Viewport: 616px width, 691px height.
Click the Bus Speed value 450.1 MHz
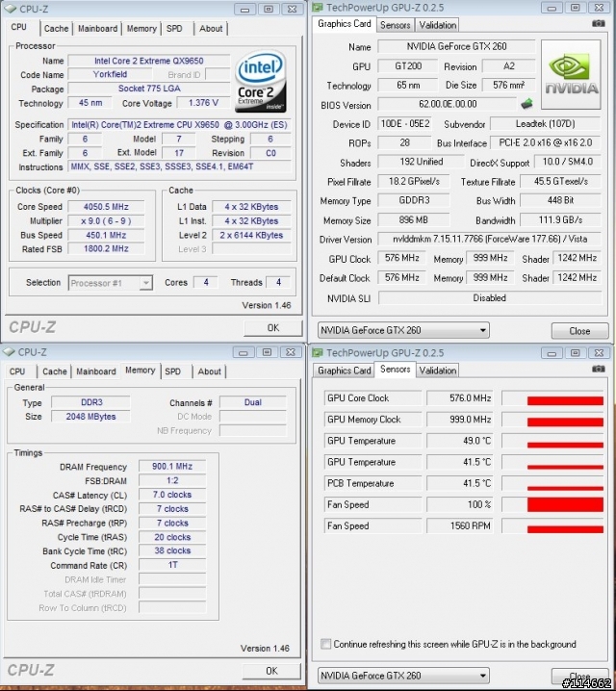coord(106,235)
